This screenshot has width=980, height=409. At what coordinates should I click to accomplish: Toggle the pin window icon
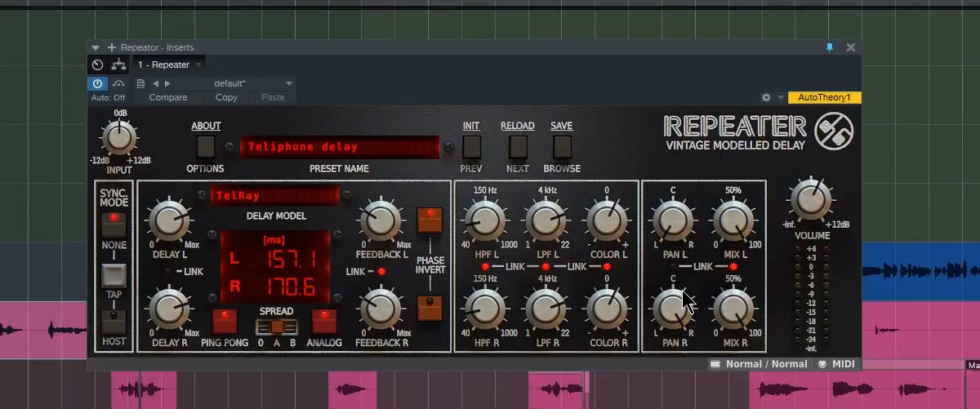click(831, 47)
